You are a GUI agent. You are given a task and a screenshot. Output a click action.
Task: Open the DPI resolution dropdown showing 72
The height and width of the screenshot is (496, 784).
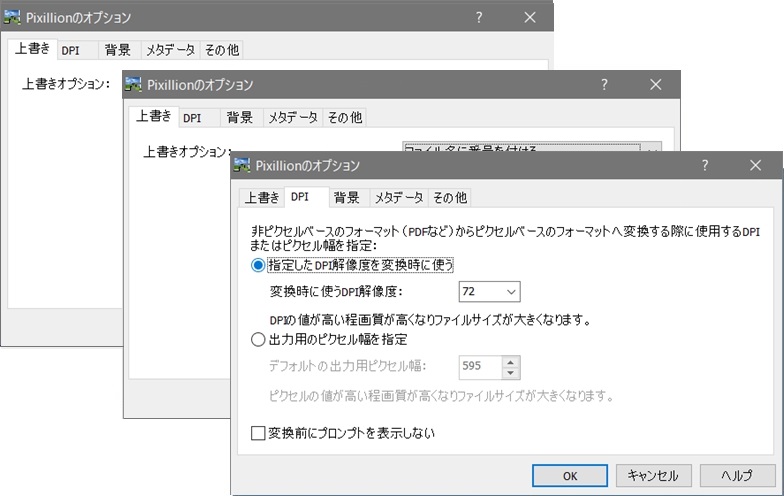pyautogui.click(x=489, y=292)
